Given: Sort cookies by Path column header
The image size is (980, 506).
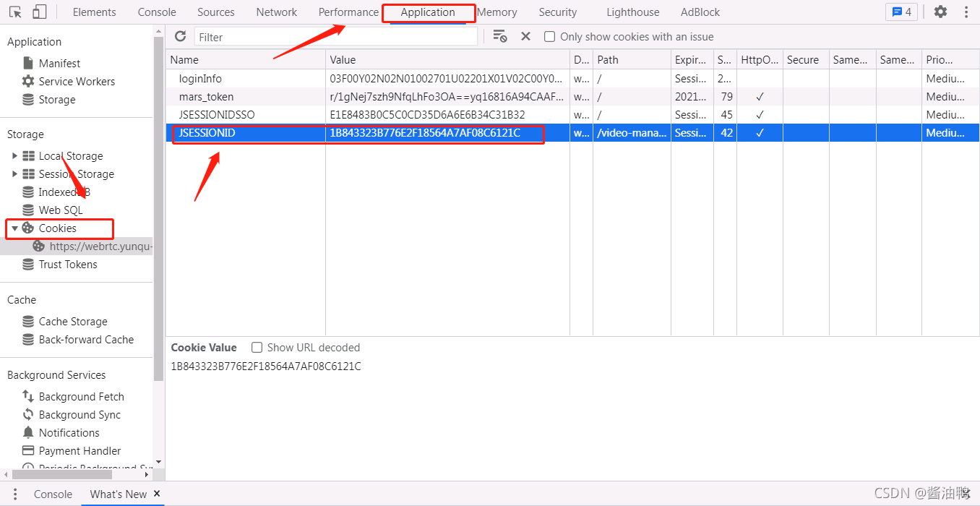Looking at the screenshot, I should click(632, 60).
